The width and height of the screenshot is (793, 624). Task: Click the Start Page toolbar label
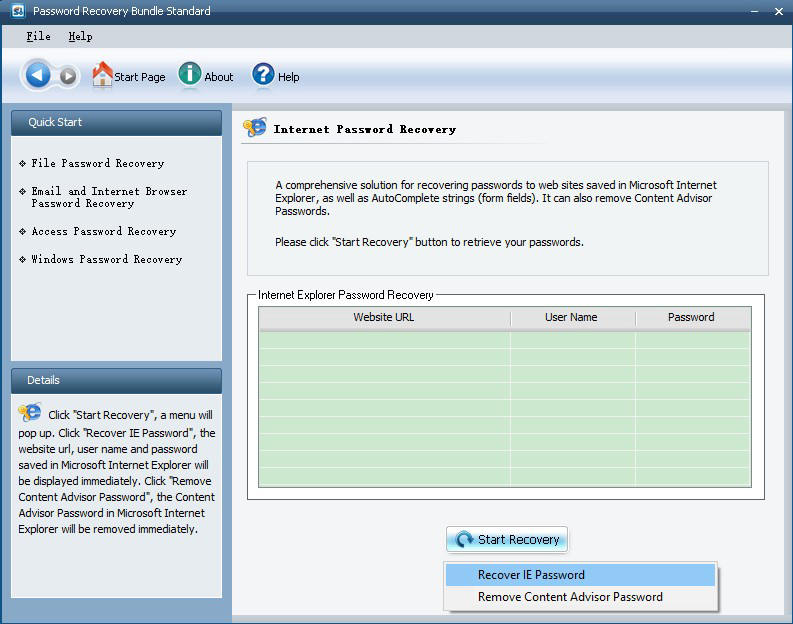[140, 77]
